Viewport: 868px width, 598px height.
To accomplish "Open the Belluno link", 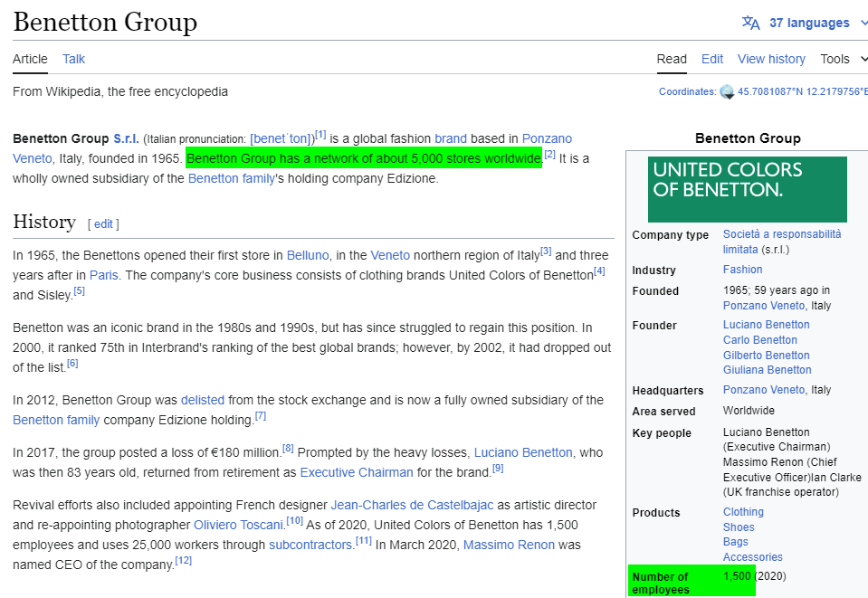I will pyautogui.click(x=308, y=255).
